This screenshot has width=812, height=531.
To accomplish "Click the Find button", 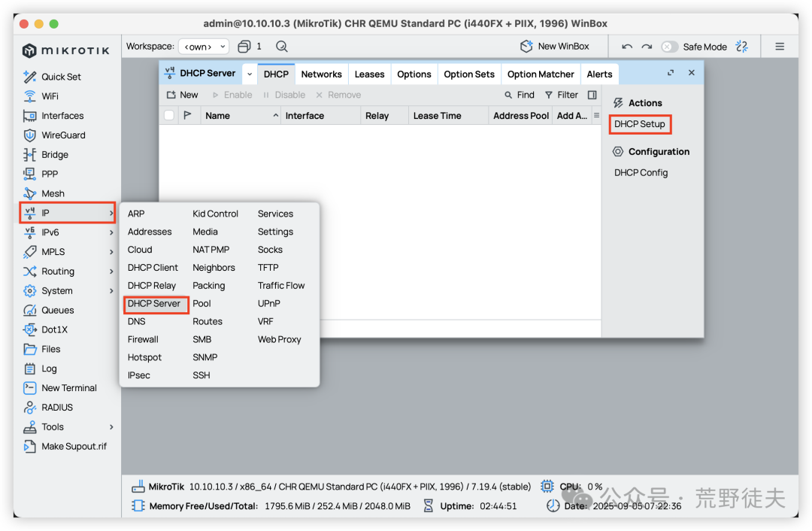I will point(520,95).
